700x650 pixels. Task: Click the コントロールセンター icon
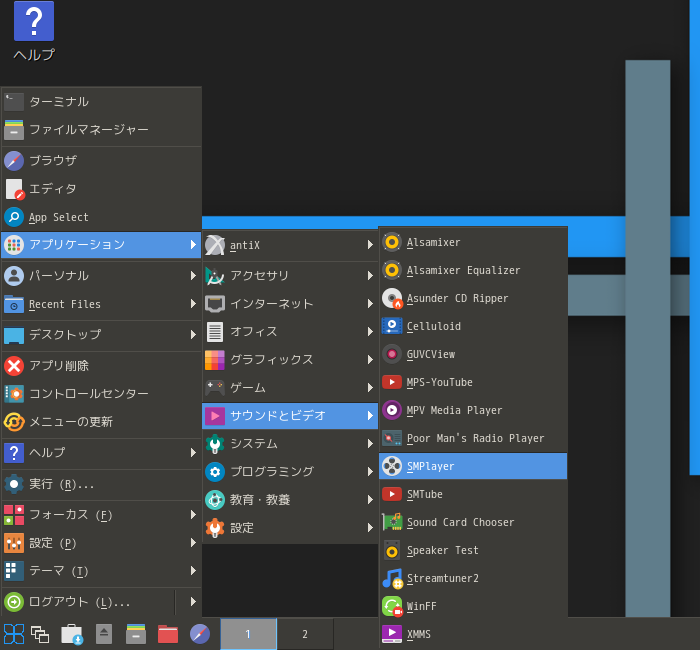click(x=14, y=394)
